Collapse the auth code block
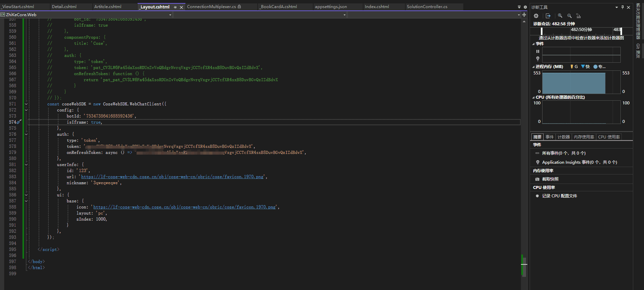644x290 pixels. coord(26,134)
